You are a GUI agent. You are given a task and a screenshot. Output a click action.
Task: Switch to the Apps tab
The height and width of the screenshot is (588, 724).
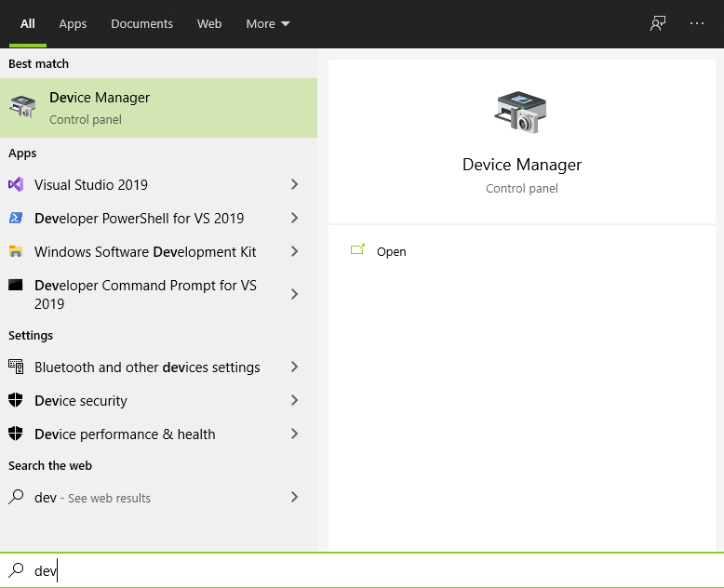[73, 23]
